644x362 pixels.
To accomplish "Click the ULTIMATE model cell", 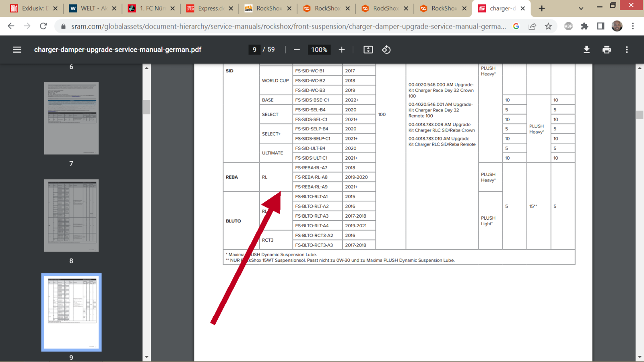I will (x=276, y=153).
